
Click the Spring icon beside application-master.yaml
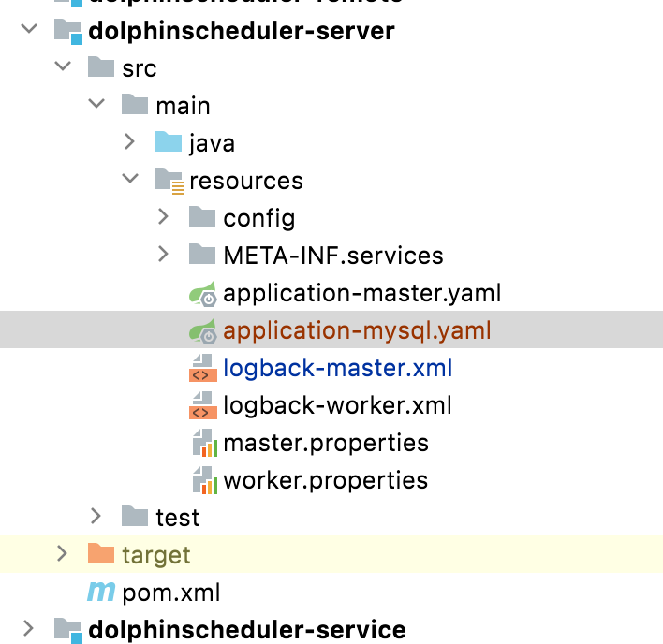[203, 294]
